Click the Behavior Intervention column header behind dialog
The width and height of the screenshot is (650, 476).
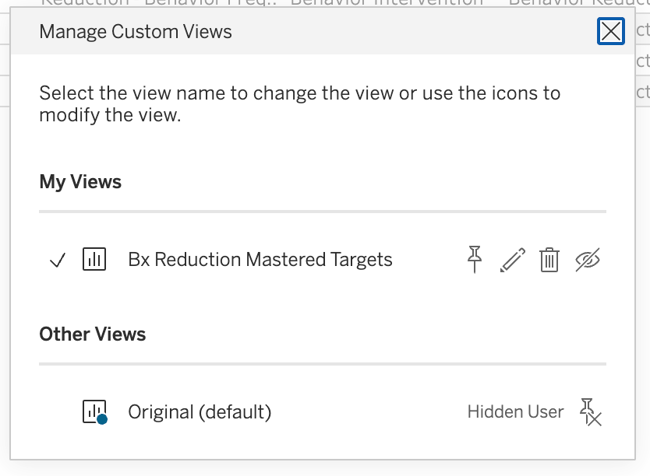(x=387, y=2)
